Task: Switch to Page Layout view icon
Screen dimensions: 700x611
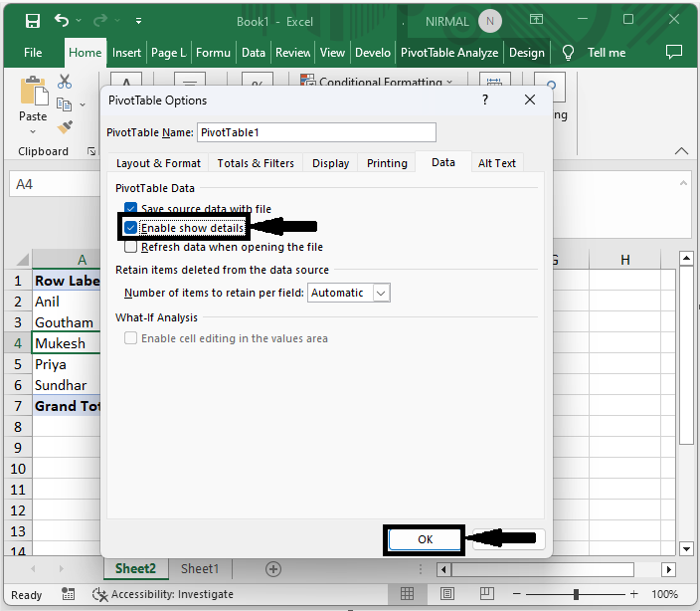Action: [x=448, y=594]
